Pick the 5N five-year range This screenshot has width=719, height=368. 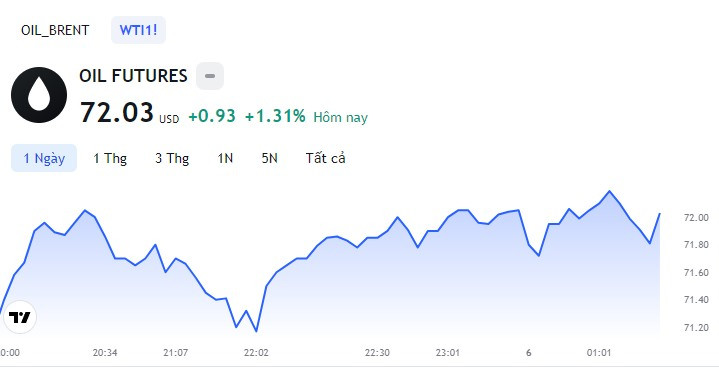coord(270,158)
